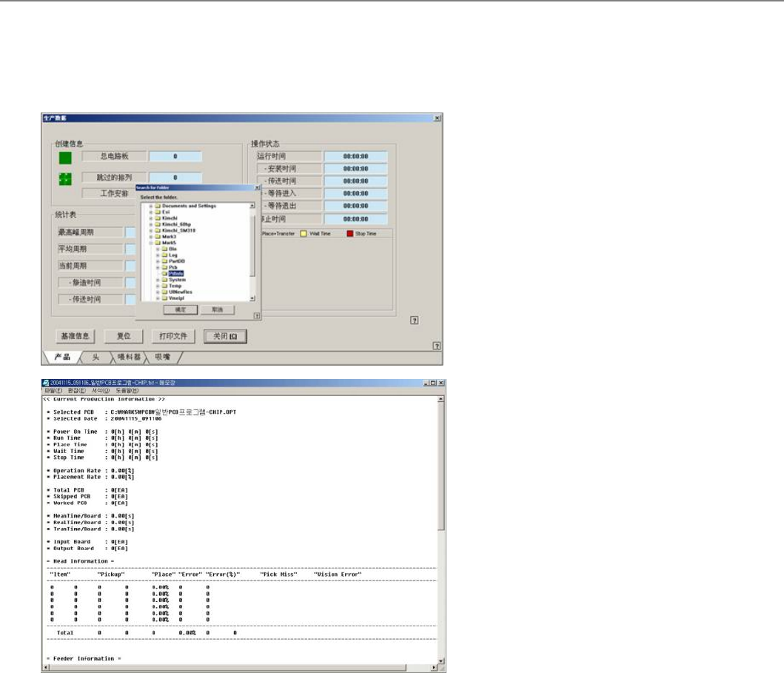The width and height of the screenshot is (784, 673).
Task: Close the Search for Folder dialog
Action: [x=257, y=188]
